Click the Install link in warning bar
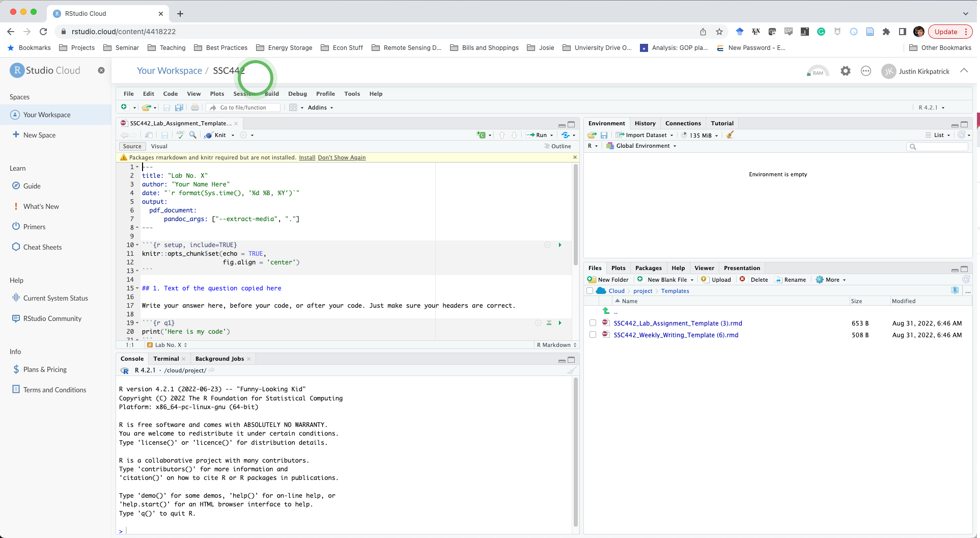980x538 pixels. [x=306, y=157]
